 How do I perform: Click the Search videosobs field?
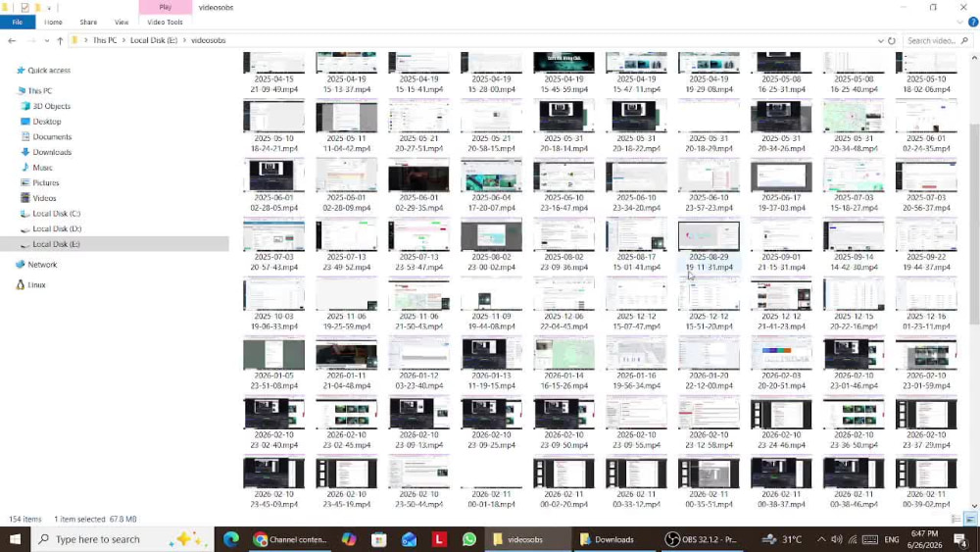click(x=936, y=40)
